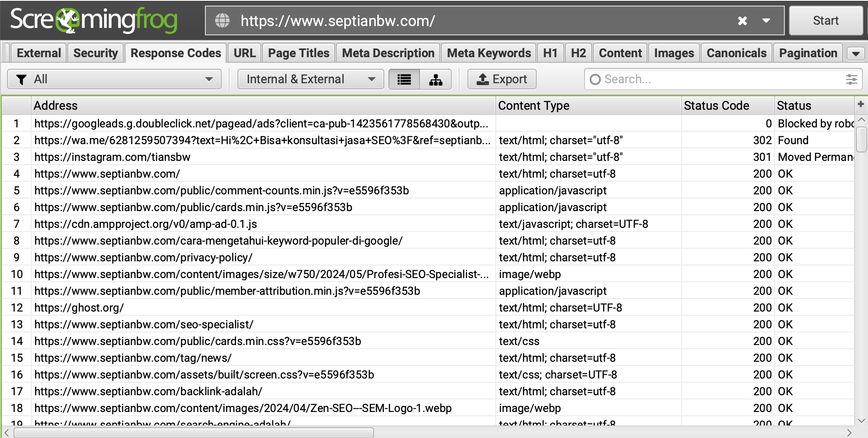Click the Export button
The image size is (868, 438).
pyautogui.click(x=502, y=79)
